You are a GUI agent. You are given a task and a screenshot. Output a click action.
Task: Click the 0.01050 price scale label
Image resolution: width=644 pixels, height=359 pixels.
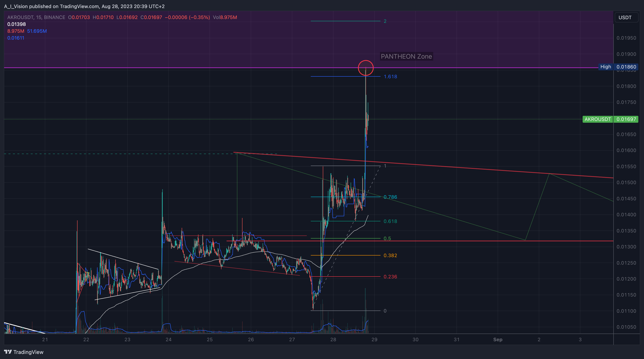(626, 327)
